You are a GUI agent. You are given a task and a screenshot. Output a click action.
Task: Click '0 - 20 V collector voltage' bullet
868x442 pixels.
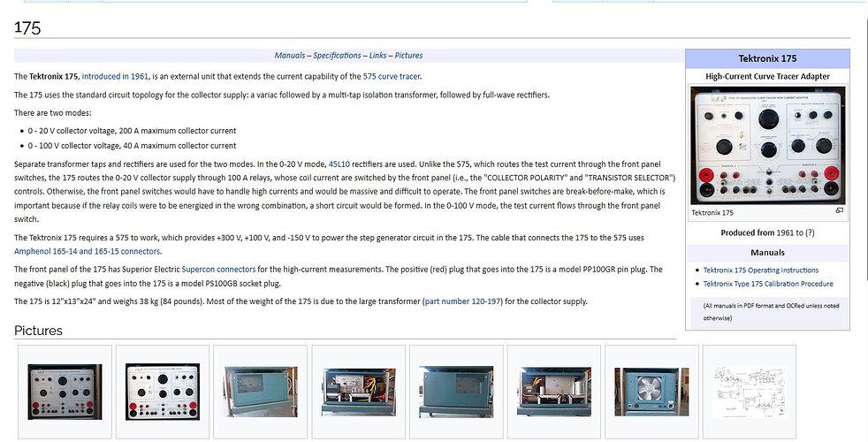click(x=132, y=131)
